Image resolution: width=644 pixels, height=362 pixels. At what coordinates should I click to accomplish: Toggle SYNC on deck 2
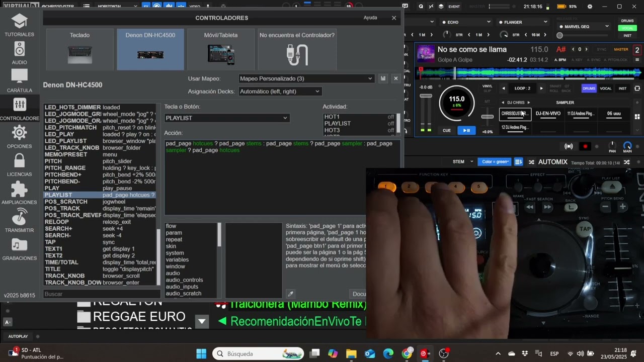coord(601,49)
